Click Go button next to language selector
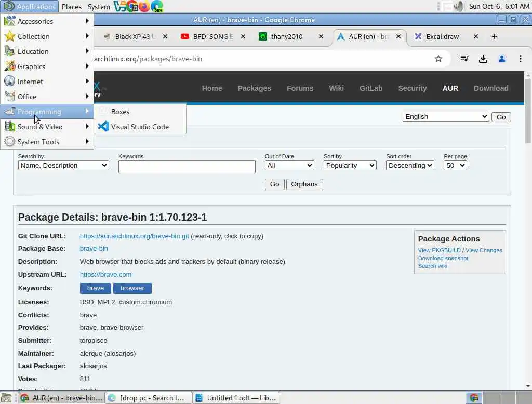 [x=501, y=117]
